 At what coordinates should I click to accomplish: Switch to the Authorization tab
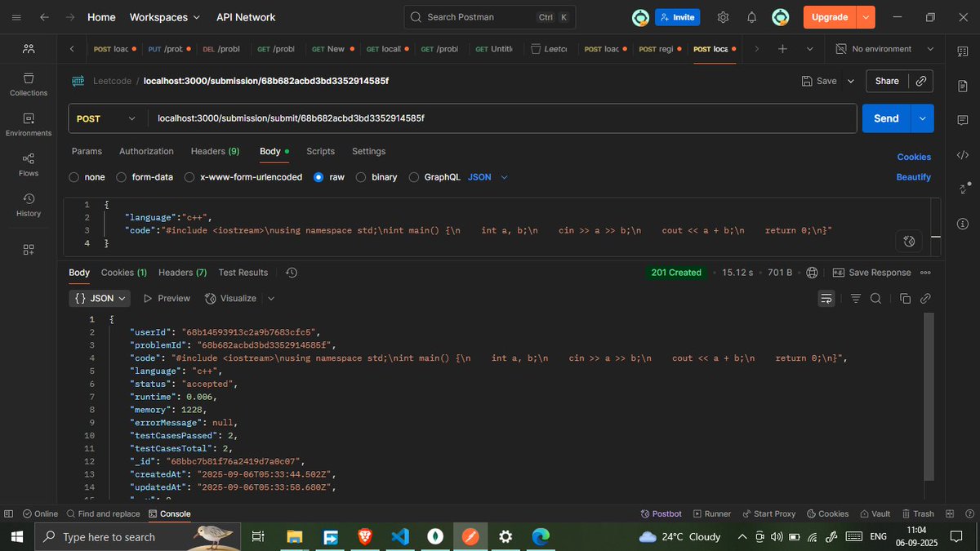(x=146, y=152)
